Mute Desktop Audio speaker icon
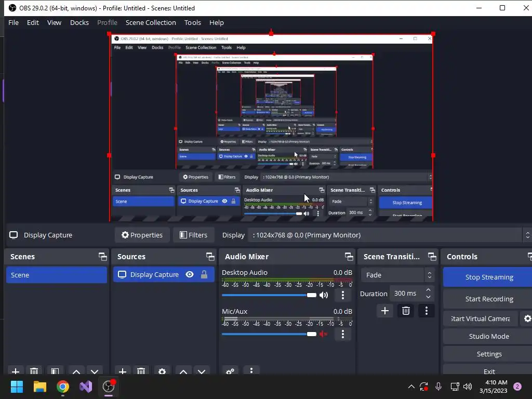This screenshot has height=399, width=532. pos(324,295)
